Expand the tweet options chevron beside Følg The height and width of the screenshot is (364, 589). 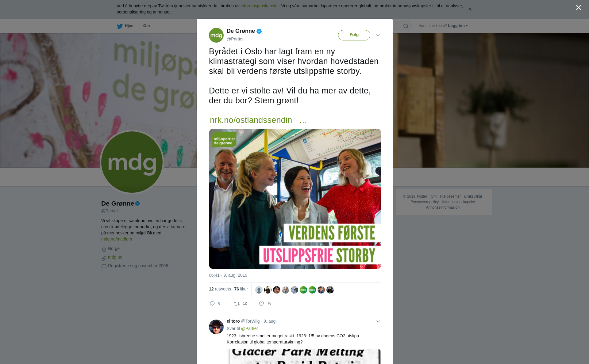pos(378,35)
